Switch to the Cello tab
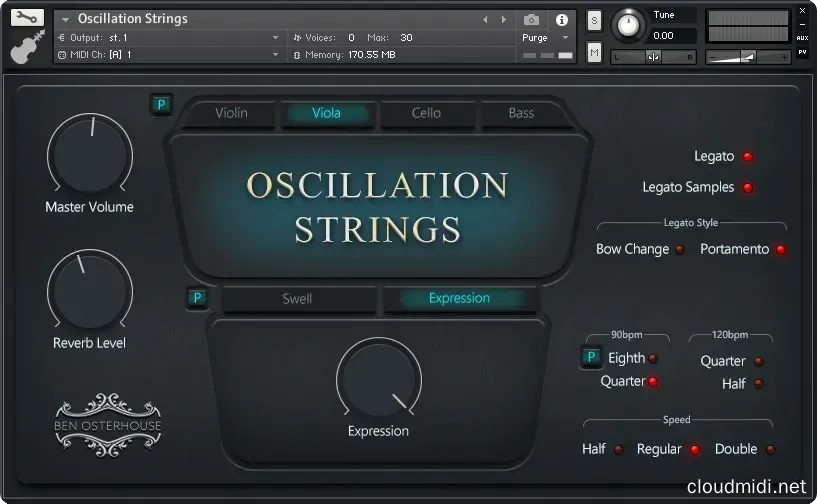Viewport: 817px width, 504px height. [426, 113]
